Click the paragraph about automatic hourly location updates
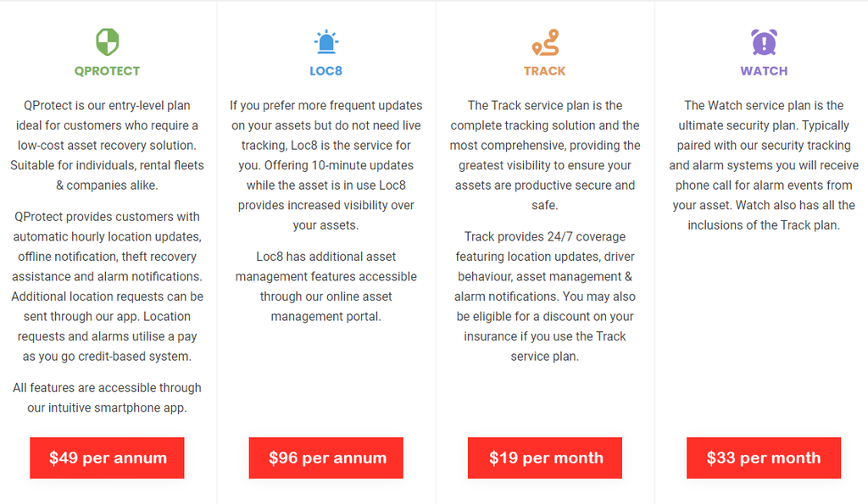 click(x=107, y=286)
